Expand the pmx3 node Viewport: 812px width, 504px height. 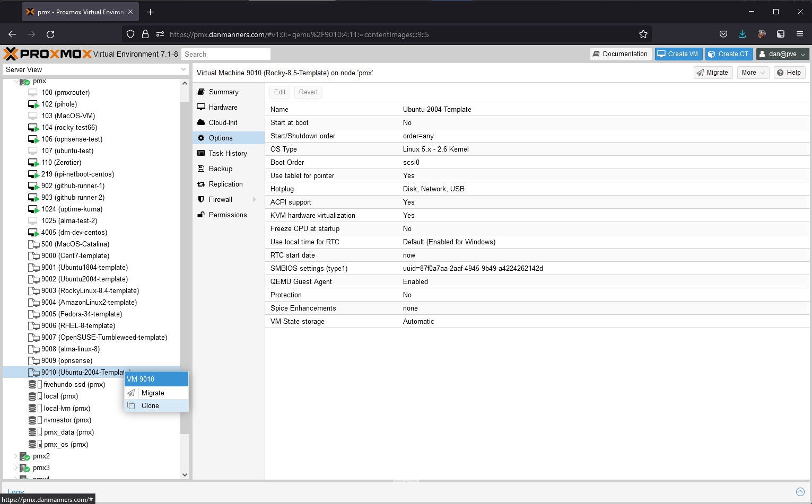tap(16, 467)
